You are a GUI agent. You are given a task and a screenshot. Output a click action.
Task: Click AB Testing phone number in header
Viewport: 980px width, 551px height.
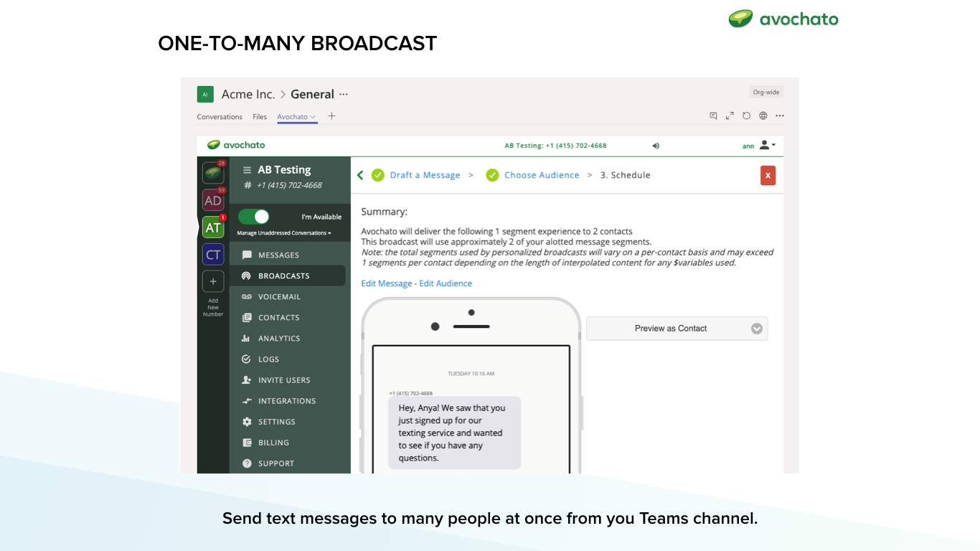[555, 146]
